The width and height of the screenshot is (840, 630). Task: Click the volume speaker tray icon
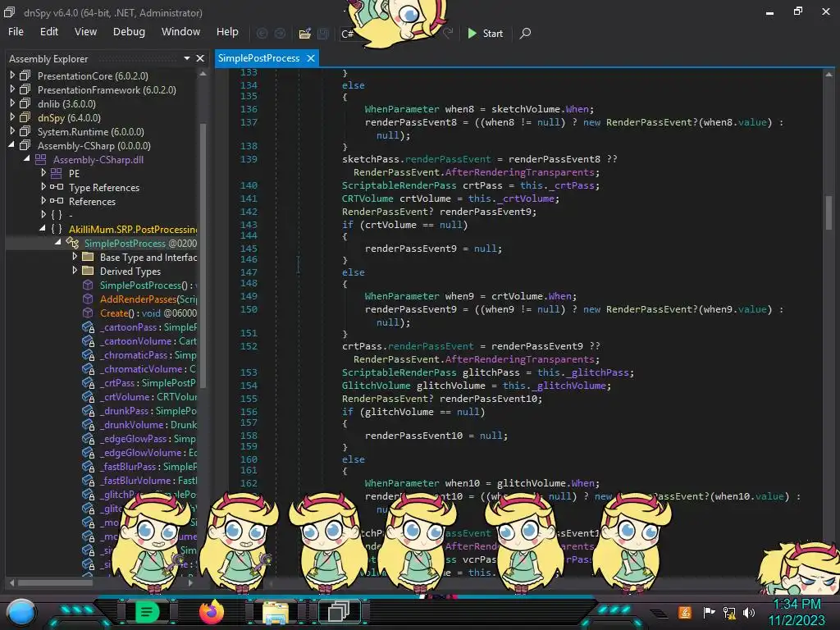(x=748, y=612)
